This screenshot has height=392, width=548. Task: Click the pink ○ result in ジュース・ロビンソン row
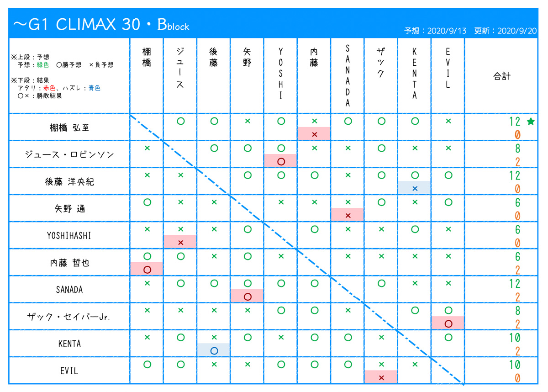[x=281, y=161]
